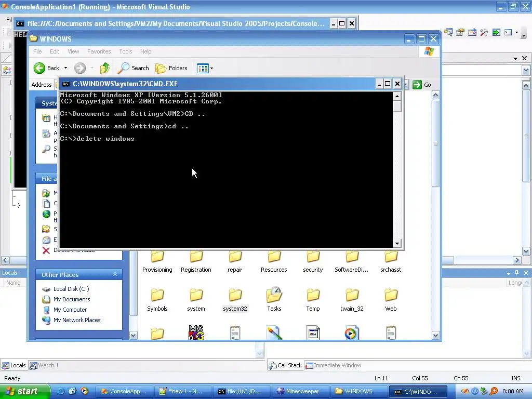Image resolution: width=532 pixels, height=399 pixels.
Task: Select the twain_32 folder
Action: pos(352,300)
